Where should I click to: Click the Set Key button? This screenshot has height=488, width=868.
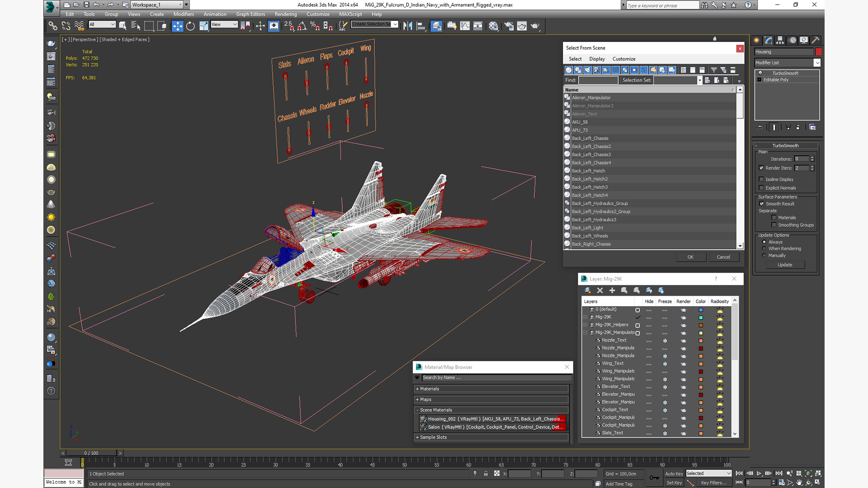tap(674, 483)
